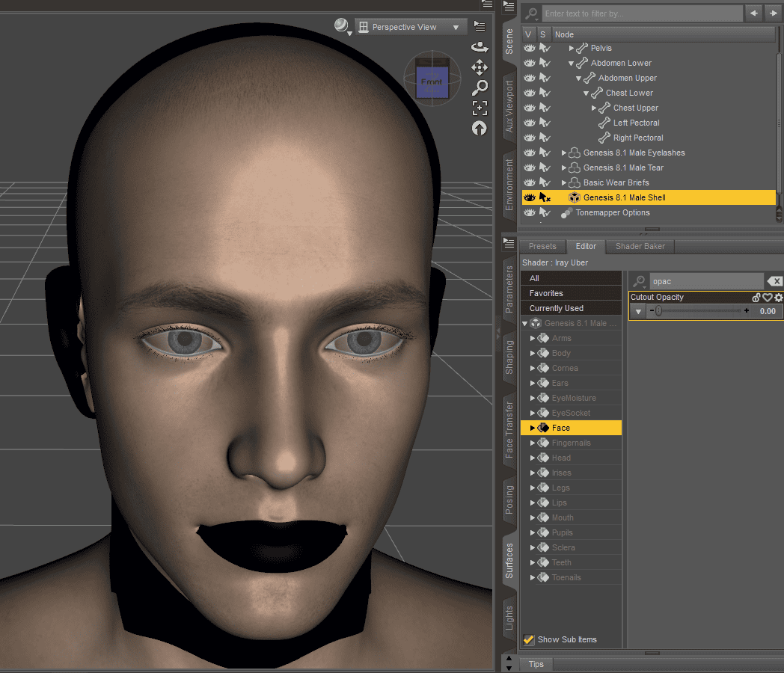Viewport: 784px width, 673px height.
Task: Select the Rotate viewport tool
Action: (x=479, y=47)
